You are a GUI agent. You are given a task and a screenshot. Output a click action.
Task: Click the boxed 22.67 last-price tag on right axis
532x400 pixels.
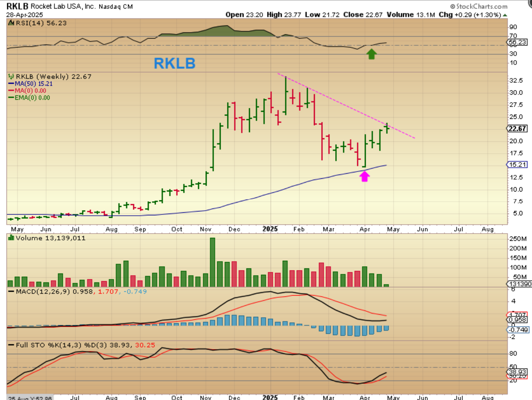click(x=518, y=129)
